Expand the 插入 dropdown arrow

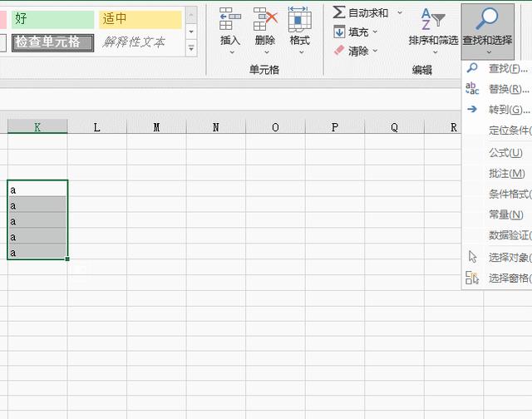coord(232,52)
